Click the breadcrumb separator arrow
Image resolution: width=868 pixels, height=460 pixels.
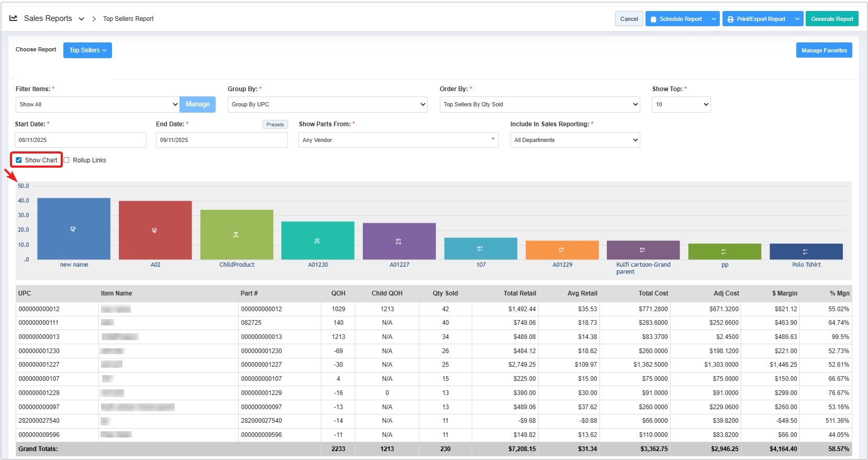pyautogui.click(x=94, y=19)
